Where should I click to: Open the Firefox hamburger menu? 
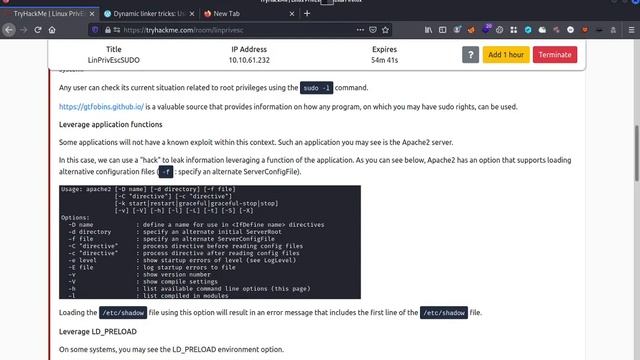click(x=631, y=30)
